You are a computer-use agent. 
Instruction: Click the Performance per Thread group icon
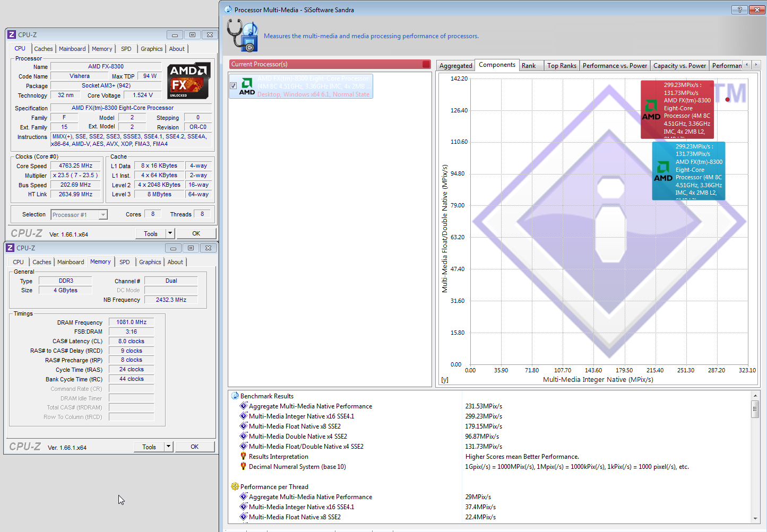[235, 486]
